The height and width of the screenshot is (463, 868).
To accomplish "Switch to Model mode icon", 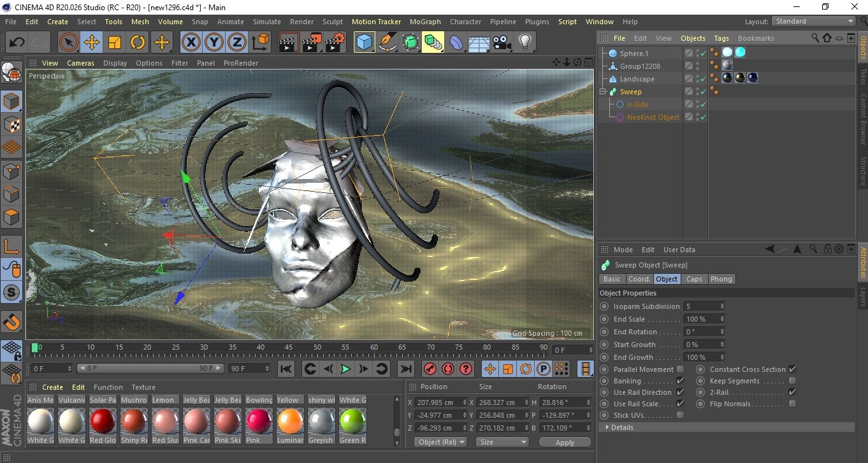I will point(11,101).
